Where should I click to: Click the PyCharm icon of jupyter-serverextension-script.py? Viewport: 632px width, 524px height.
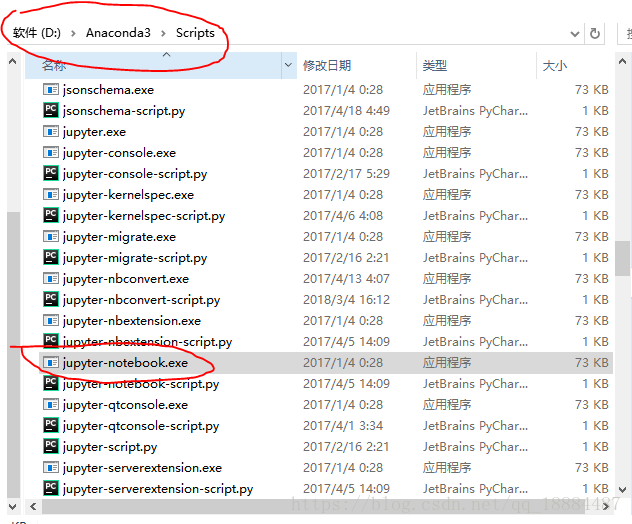(x=51, y=488)
